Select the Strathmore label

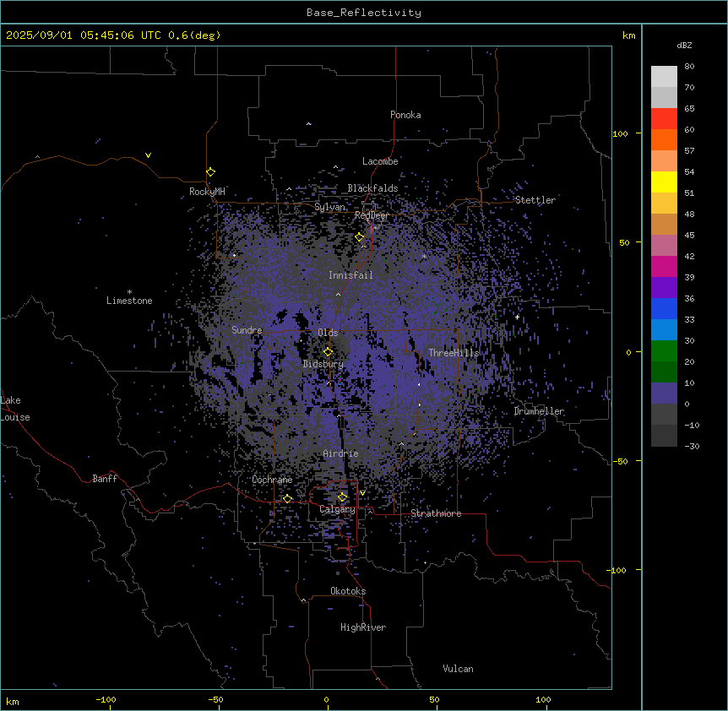(x=436, y=513)
